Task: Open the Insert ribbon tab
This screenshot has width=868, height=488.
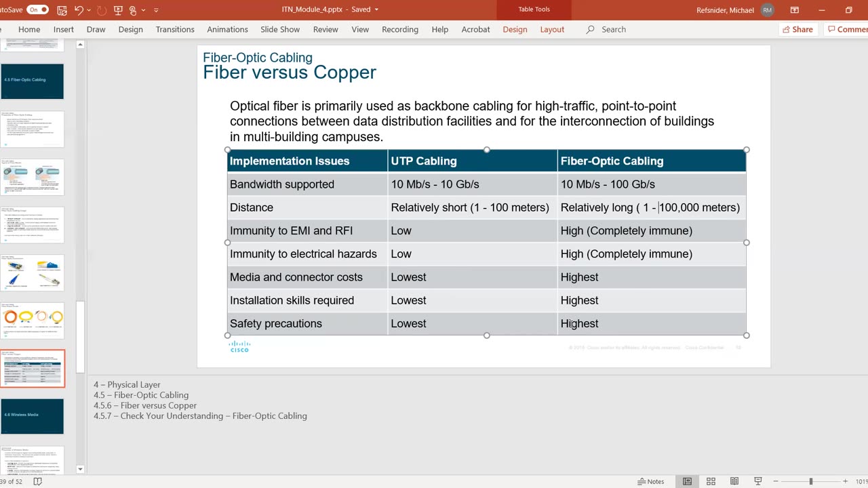Action: click(x=64, y=29)
